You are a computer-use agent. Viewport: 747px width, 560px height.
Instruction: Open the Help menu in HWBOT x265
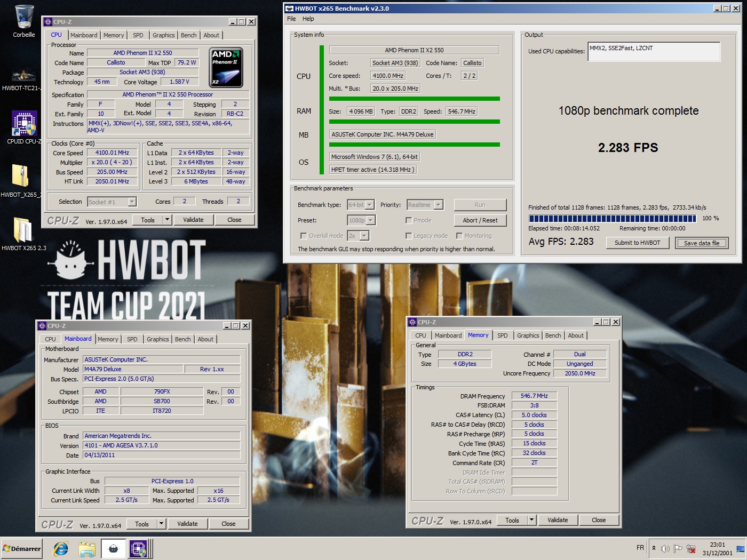(308, 19)
